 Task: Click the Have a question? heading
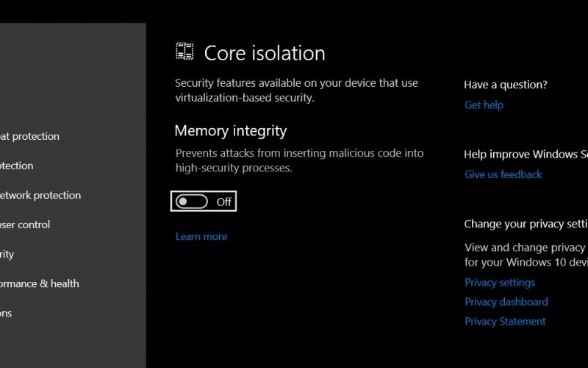point(506,85)
